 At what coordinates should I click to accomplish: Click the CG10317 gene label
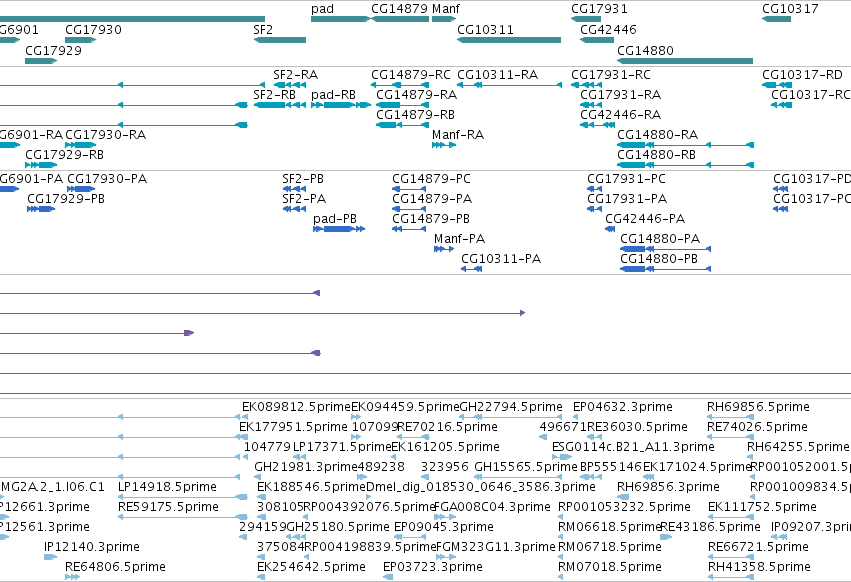pyautogui.click(x=790, y=9)
